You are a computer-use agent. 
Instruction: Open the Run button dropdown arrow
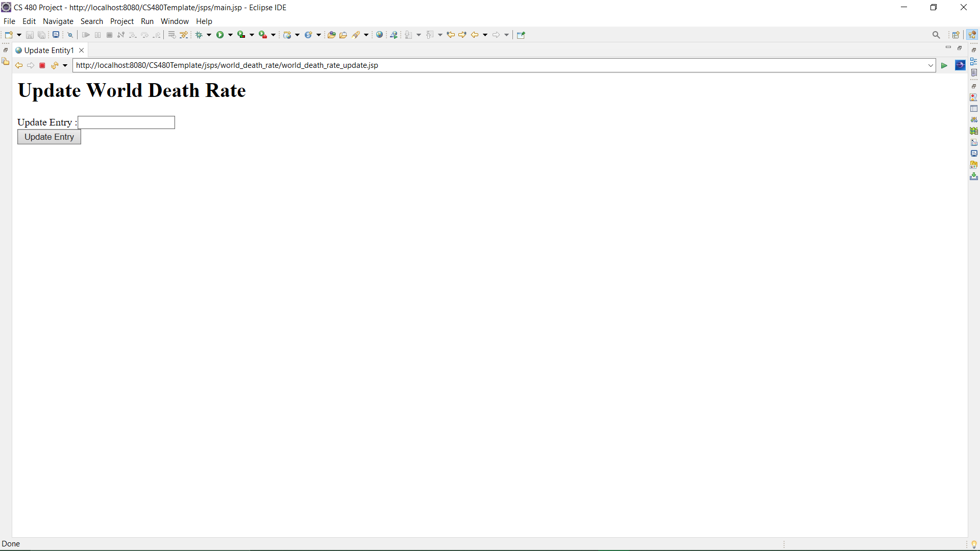point(230,35)
